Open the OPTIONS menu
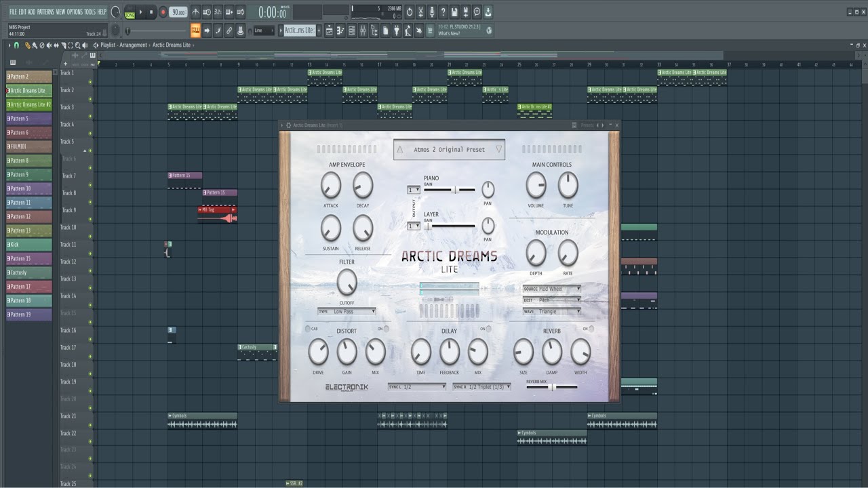868x488 pixels. [75, 12]
